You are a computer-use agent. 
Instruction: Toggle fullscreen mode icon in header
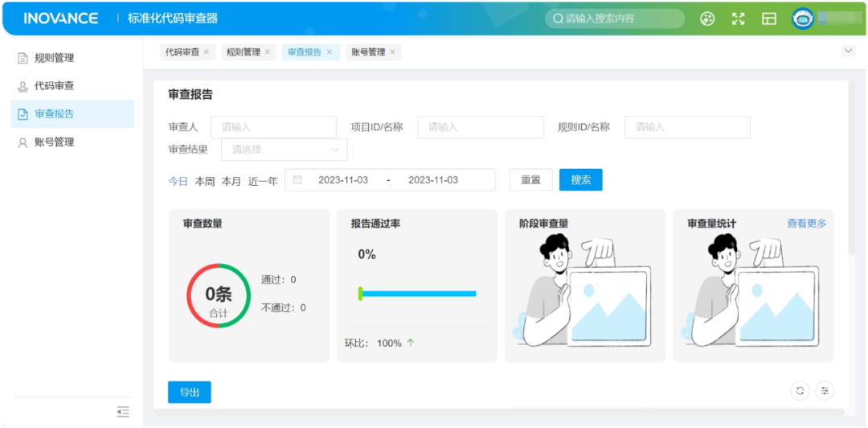pos(738,19)
